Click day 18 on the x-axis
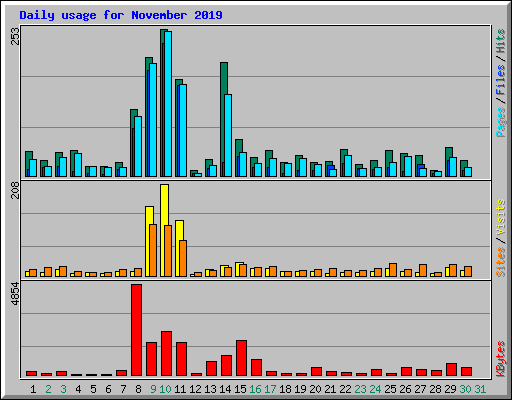This screenshot has height=400, width=512. coord(285,389)
